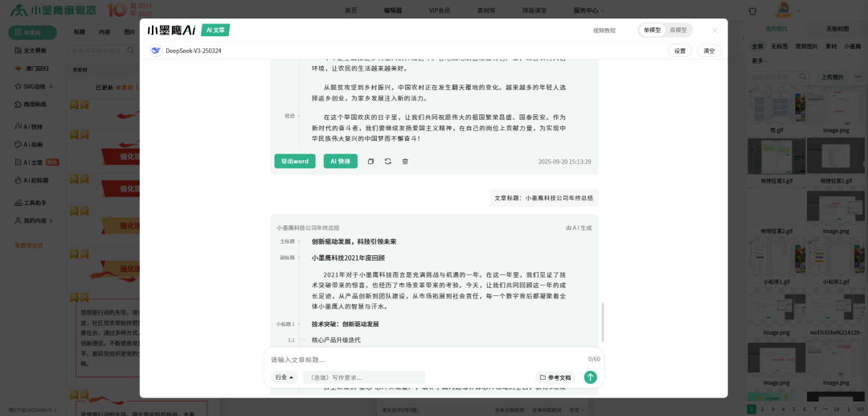The height and width of the screenshot is (416, 868).
Task: Filter images by 无标签 tag
Action: [779, 47]
